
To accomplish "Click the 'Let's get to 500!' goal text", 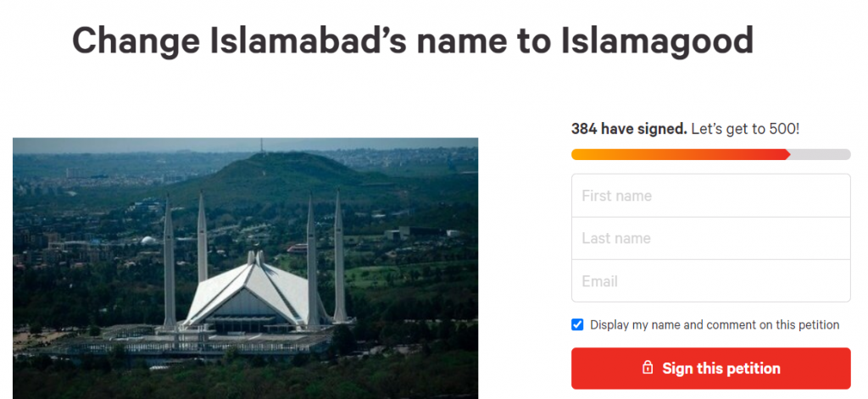I will coord(745,130).
